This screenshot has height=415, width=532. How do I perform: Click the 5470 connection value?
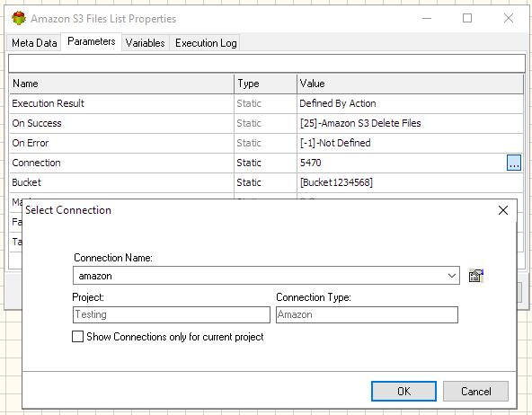coord(310,163)
